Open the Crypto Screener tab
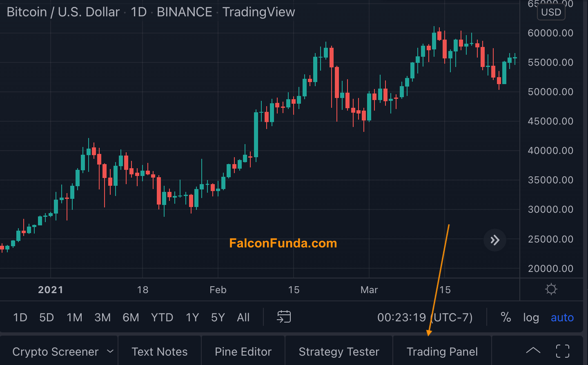The width and height of the screenshot is (588, 365). click(x=56, y=352)
